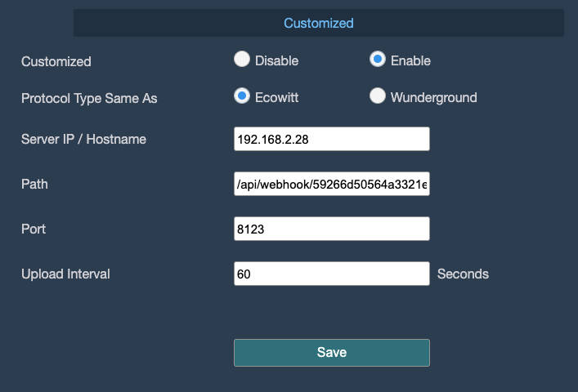Click the Port field showing 8123
Viewport: 578px width, 392px height.
(331, 229)
